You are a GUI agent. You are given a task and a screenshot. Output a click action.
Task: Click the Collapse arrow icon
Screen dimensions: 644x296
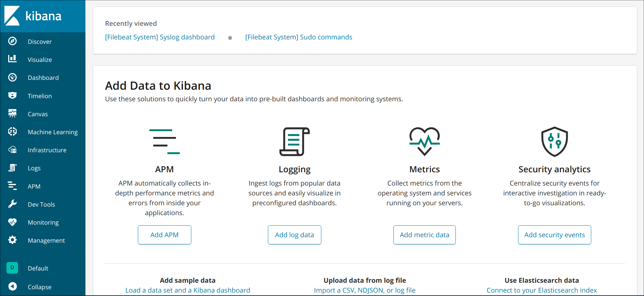(12, 286)
